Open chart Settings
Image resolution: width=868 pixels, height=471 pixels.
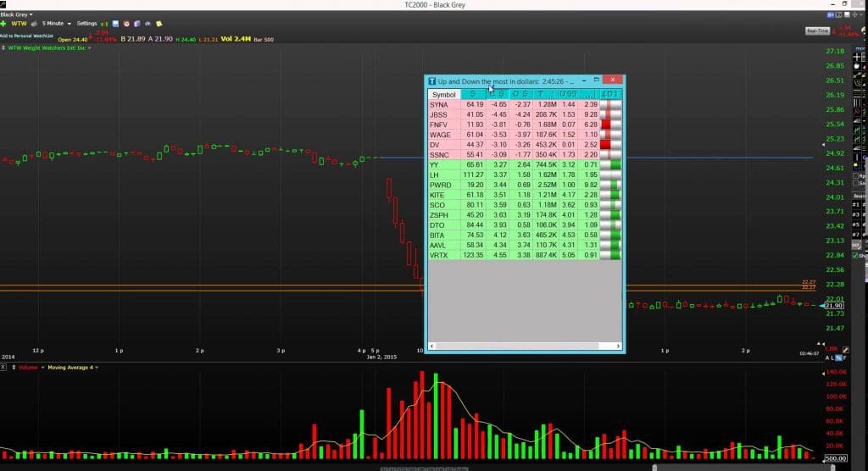point(86,24)
